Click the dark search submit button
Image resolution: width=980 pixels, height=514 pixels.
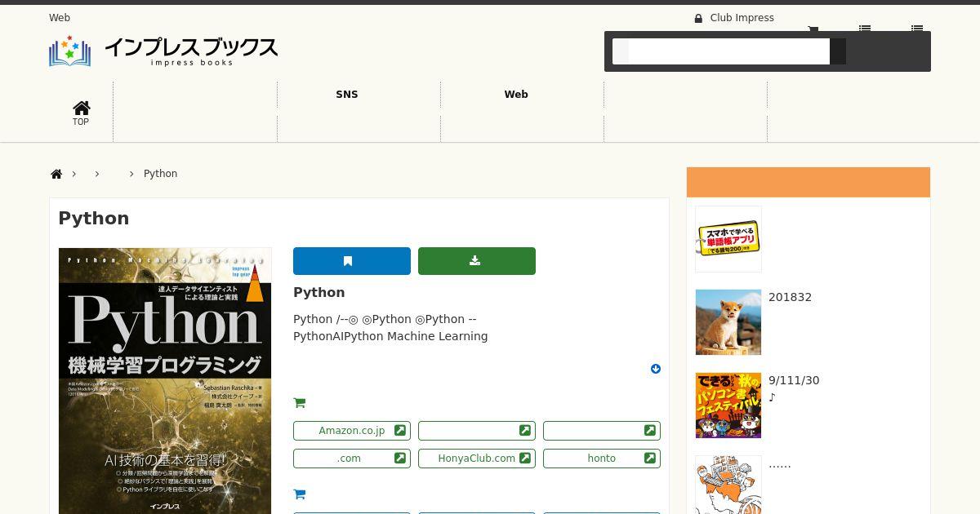(x=838, y=51)
